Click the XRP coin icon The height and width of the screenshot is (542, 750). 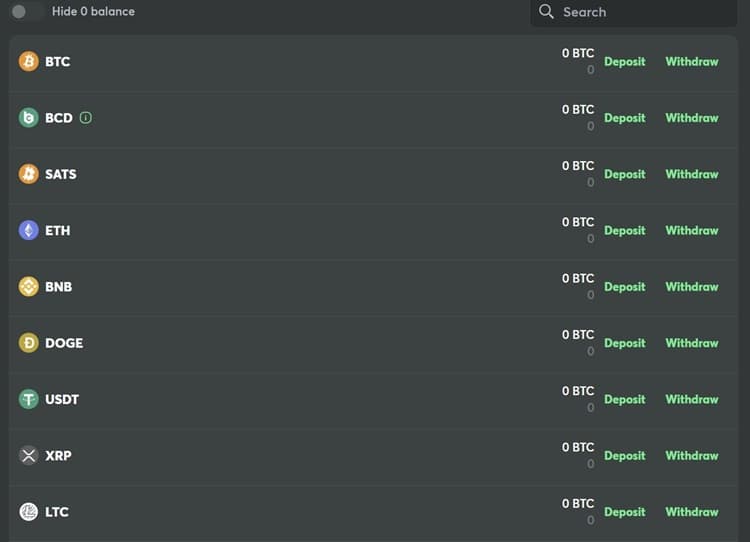click(29, 456)
